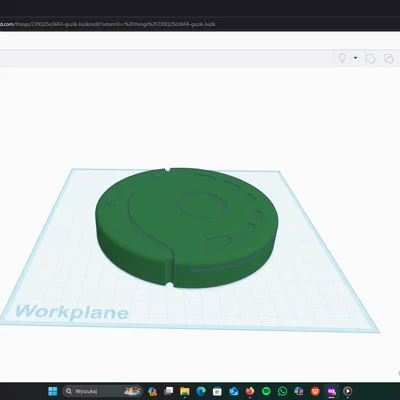Click the Ungroup shapes icon

389,59
